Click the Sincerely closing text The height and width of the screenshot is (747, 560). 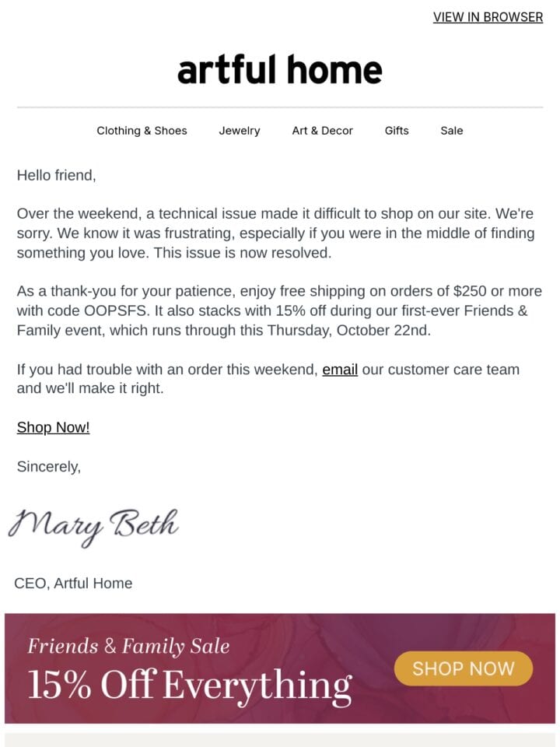(x=49, y=466)
